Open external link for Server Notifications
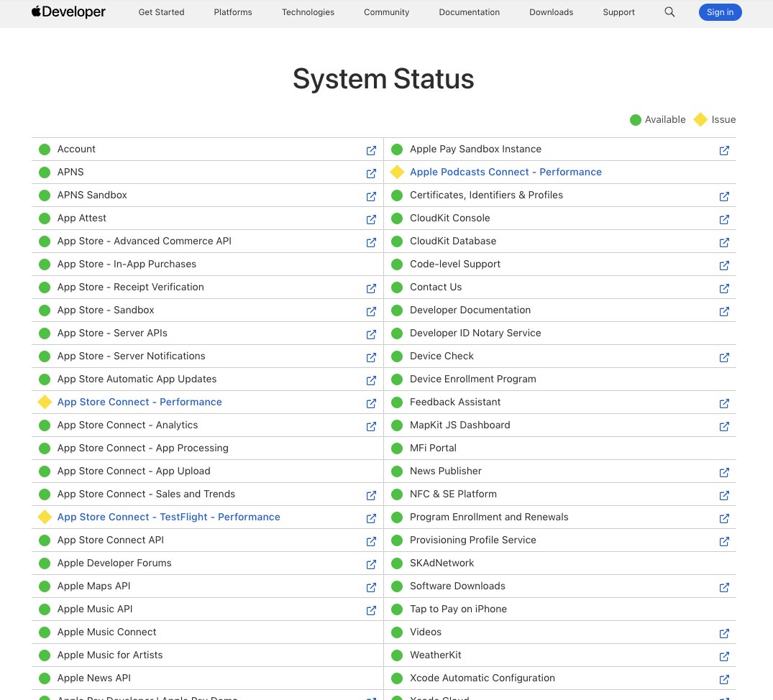This screenshot has width=773, height=700. (371, 357)
